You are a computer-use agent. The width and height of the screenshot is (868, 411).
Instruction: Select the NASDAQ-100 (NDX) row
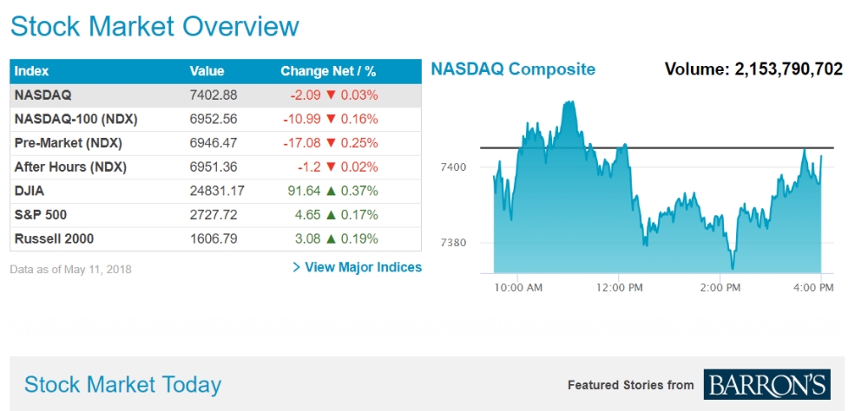[x=215, y=119]
